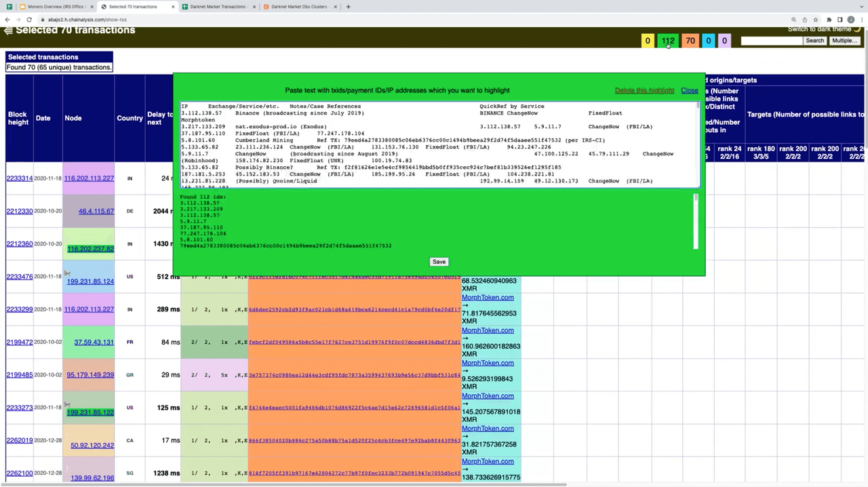
Task: Toggle the browser side panel icon
Action: pos(840,20)
